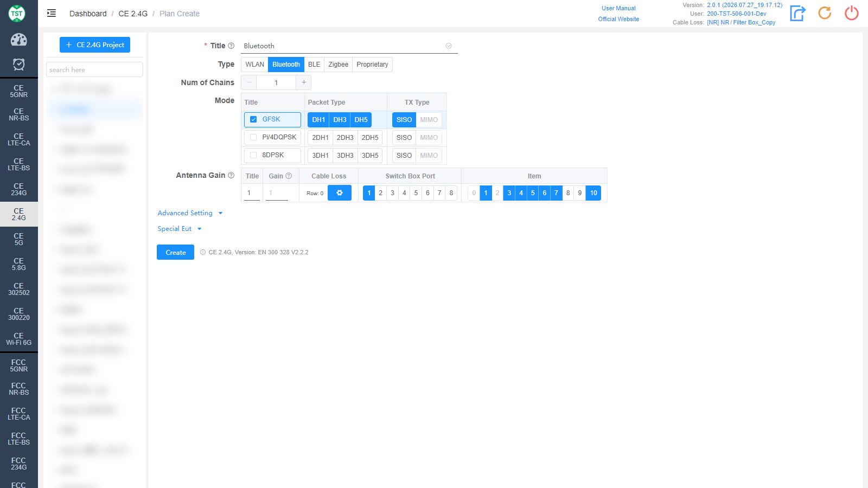Click the export share icon
This screenshot has height=488, width=868.
797,13
